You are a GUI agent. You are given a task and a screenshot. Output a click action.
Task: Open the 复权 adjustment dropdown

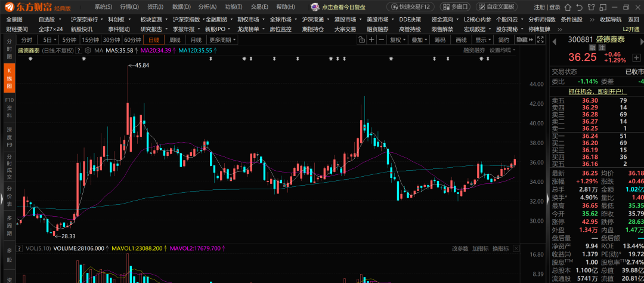coord(398,40)
